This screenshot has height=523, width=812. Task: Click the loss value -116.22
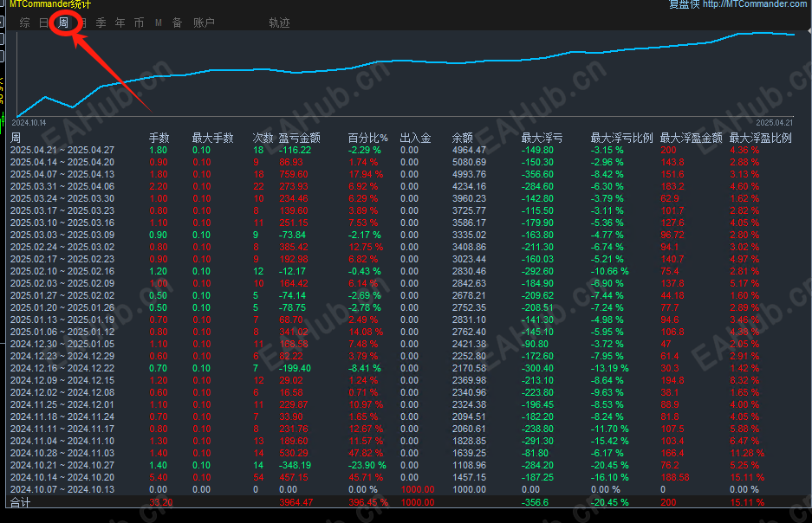click(296, 150)
